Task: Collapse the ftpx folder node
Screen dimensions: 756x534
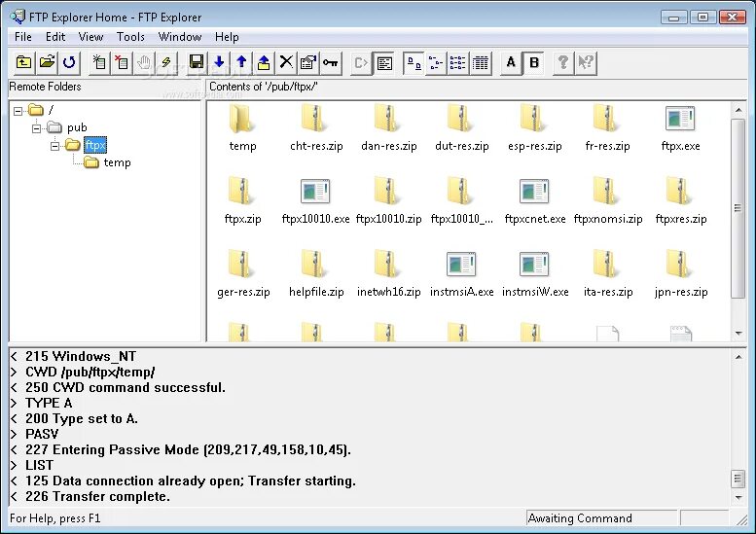Action: (54, 146)
